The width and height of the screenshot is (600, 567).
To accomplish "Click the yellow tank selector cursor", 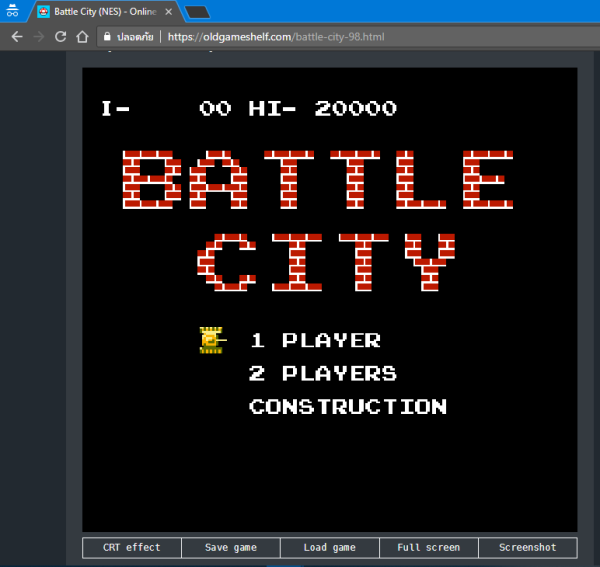I will coord(211,340).
